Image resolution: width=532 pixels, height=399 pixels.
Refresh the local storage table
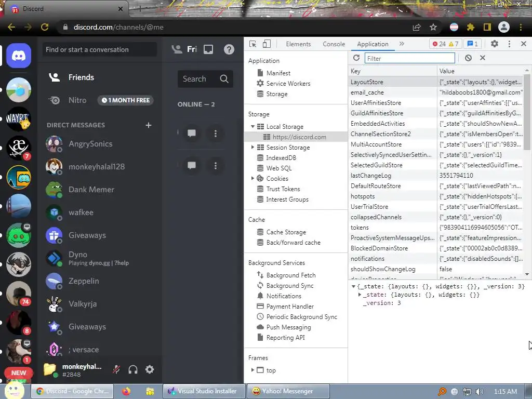click(x=356, y=58)
